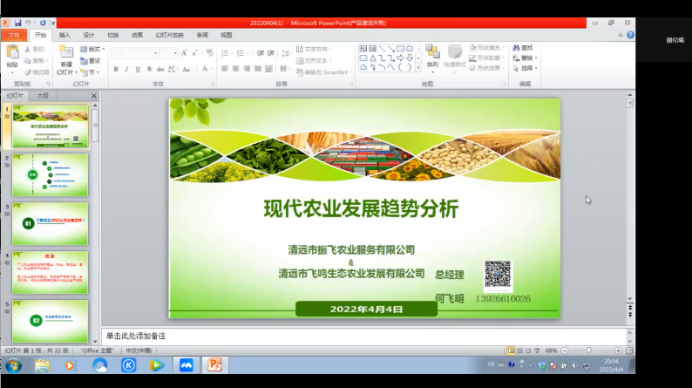Viewport: 692px width, 388px height.
Task: Click the Save icon in quick access toolbar
Action: click(18, 23)
